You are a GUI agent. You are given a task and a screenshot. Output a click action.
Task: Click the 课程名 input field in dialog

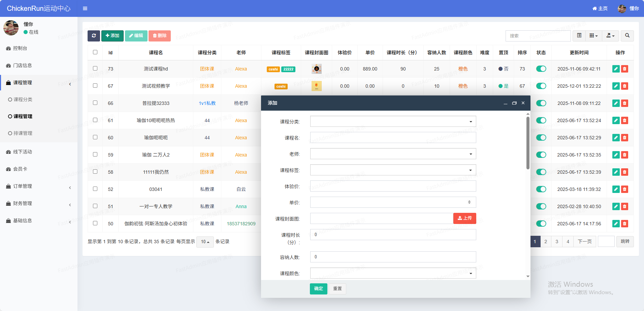pyautogui.click(x=393, y=138)
